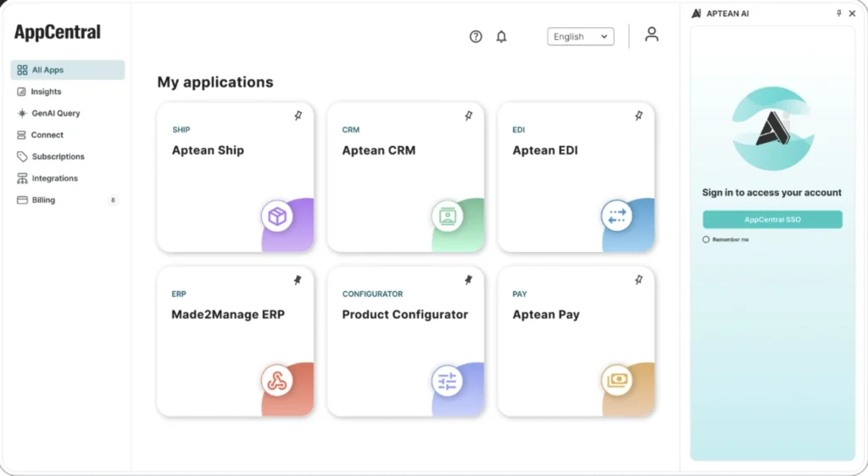Image resolution: width=868 pixels, height=476 pixels.
Task: Click the Integrations network icon
Action: tap(22, 178)
